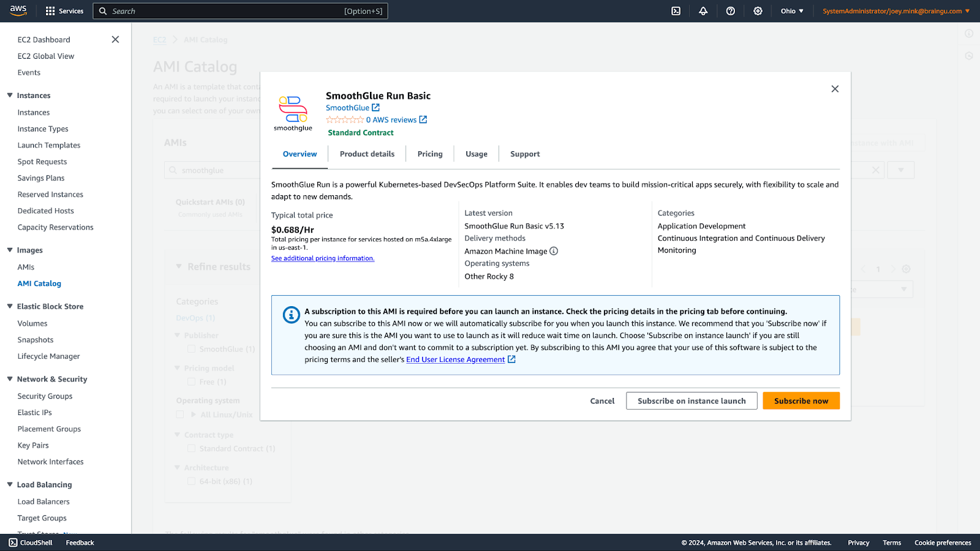980x551 pixels.
Task: Open the SystemAdministrator account dropdown
Action: (x=896, y=11)
